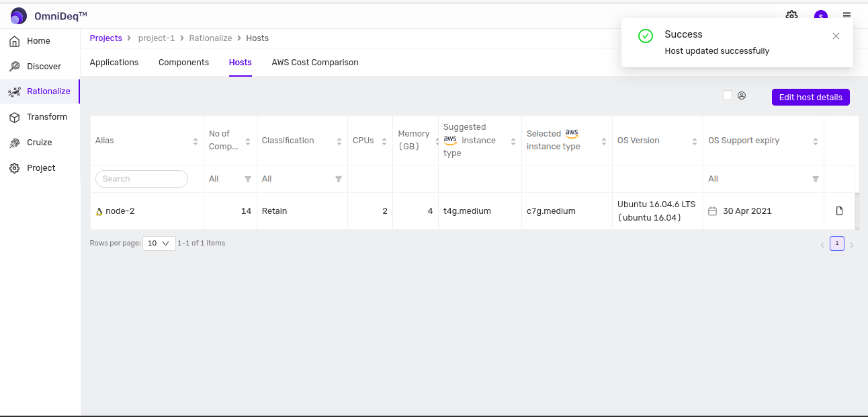The height and width of the screenshot is (417, 868).
Task: Click the Edit host details button
Action: click(x=810, y=98)
